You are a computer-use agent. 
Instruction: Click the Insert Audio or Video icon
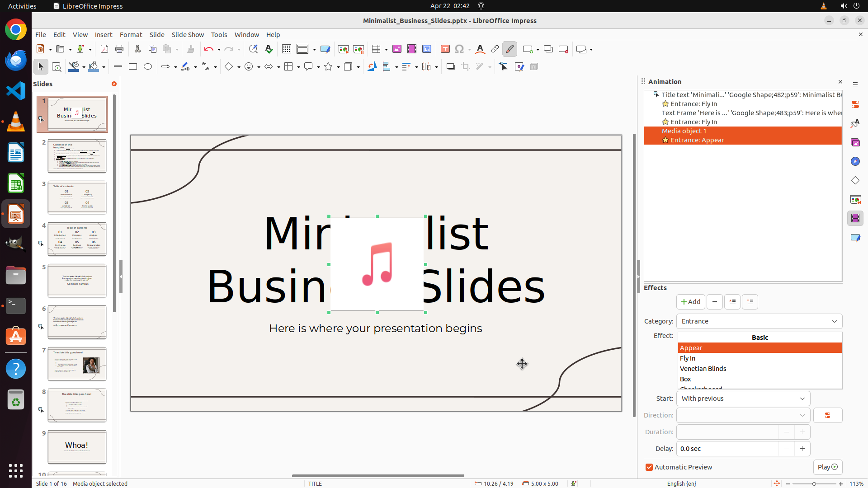(x=411, y=49)
